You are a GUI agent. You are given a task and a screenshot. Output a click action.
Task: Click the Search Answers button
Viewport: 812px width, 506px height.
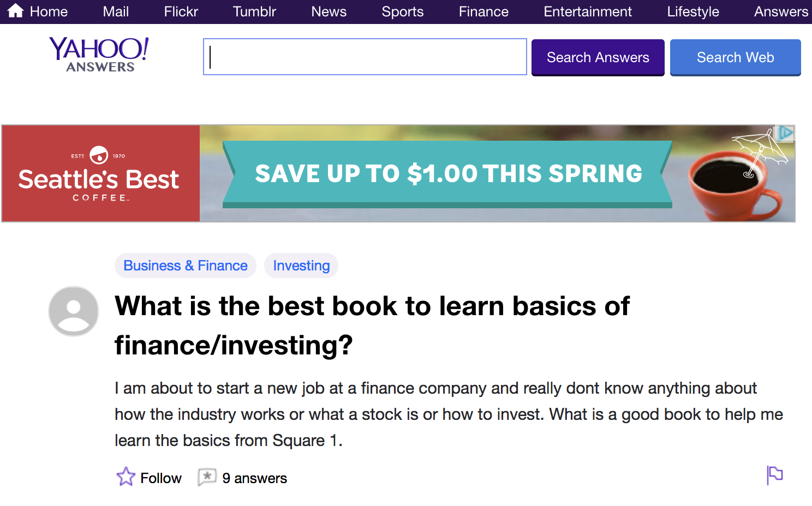point(598,57)
